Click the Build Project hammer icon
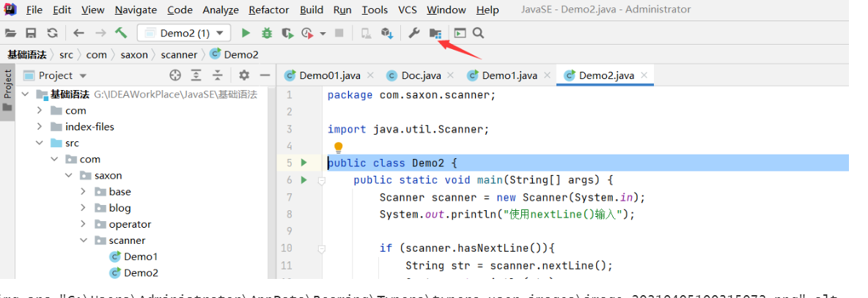Screen dimensions: 868x298 (122, 33)
